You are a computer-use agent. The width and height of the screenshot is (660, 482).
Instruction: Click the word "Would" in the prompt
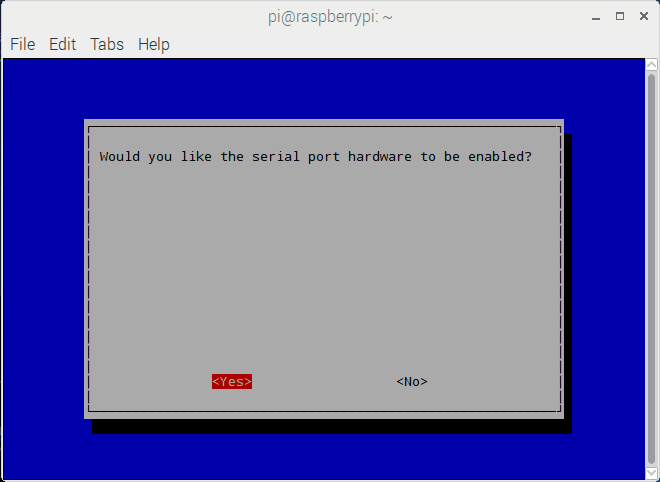pos(120,157)
